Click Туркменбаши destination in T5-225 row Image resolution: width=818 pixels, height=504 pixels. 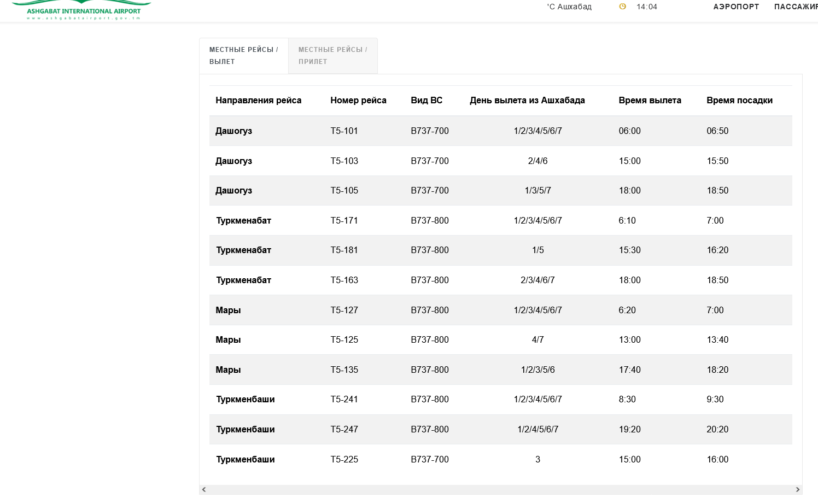[x=246, y=459]
